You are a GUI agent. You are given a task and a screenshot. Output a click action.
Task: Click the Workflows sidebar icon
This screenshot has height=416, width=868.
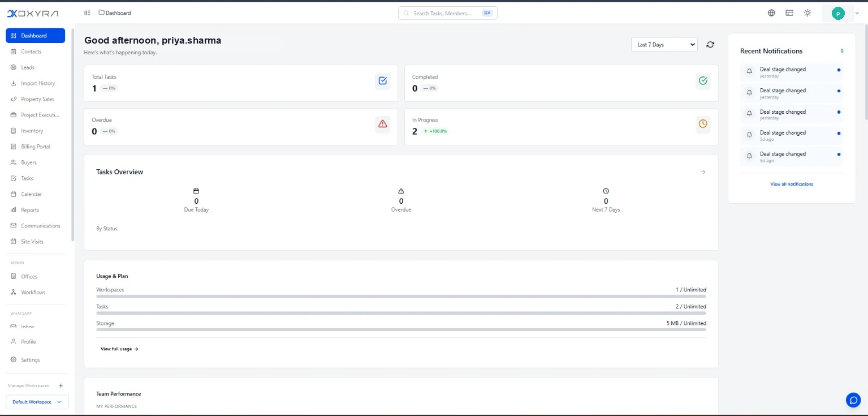coord(14,293)
